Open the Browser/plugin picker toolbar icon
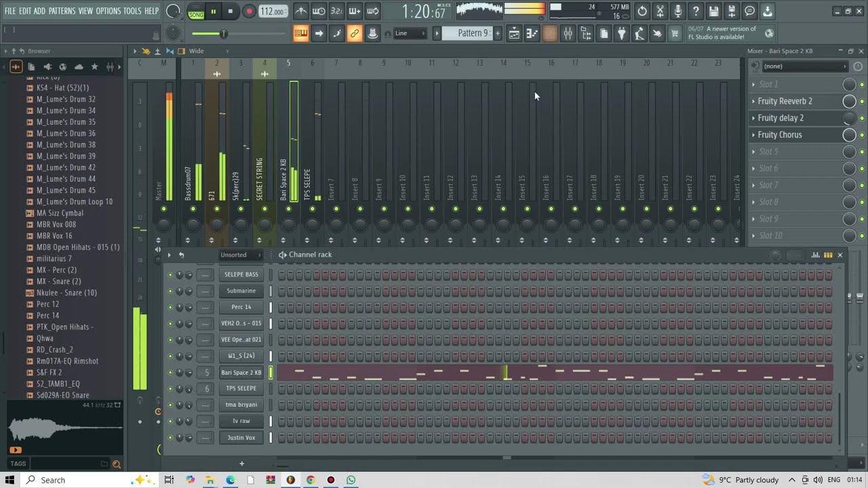This screenshot has height=488, width=868. click(586, 33)
